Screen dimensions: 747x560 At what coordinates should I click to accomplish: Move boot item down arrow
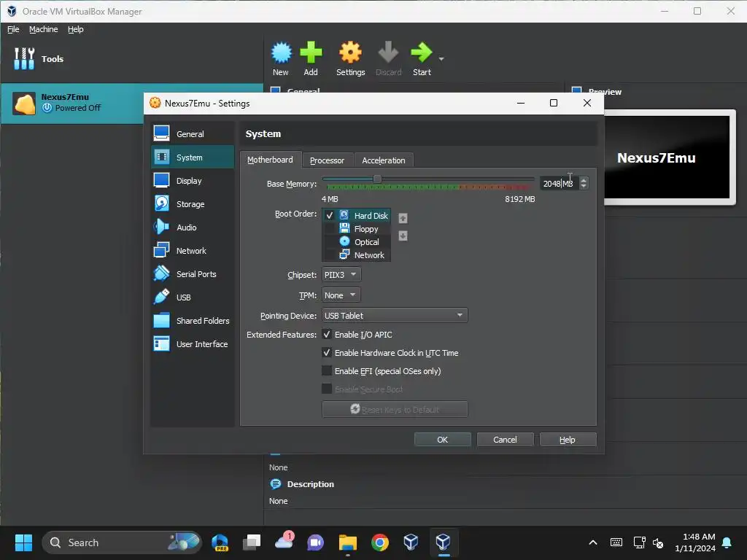403,236
